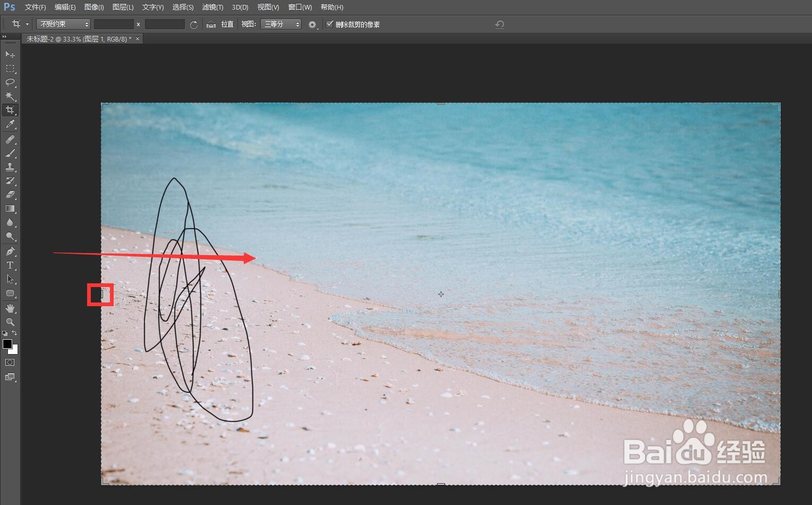Click the crop height input field
The image size is (812, 505).
coord(165,24)
